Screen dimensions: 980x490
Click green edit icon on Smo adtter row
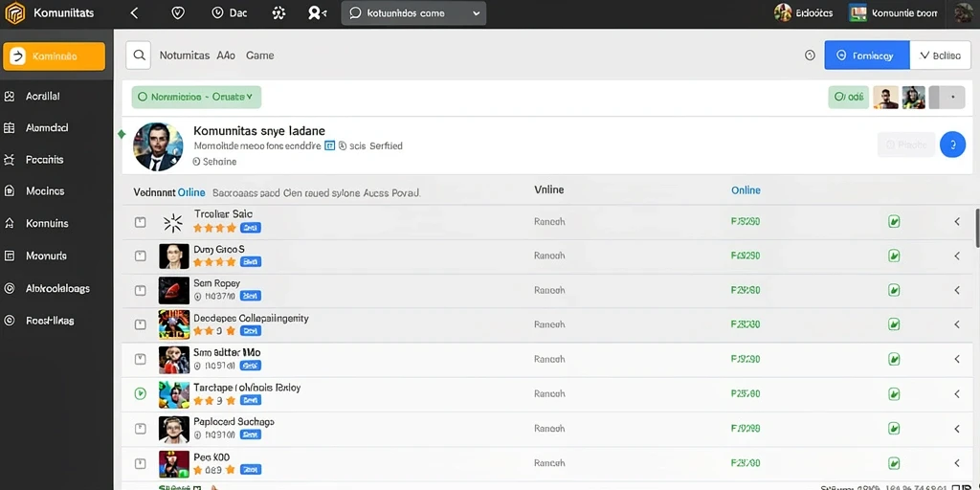[895, 360]
